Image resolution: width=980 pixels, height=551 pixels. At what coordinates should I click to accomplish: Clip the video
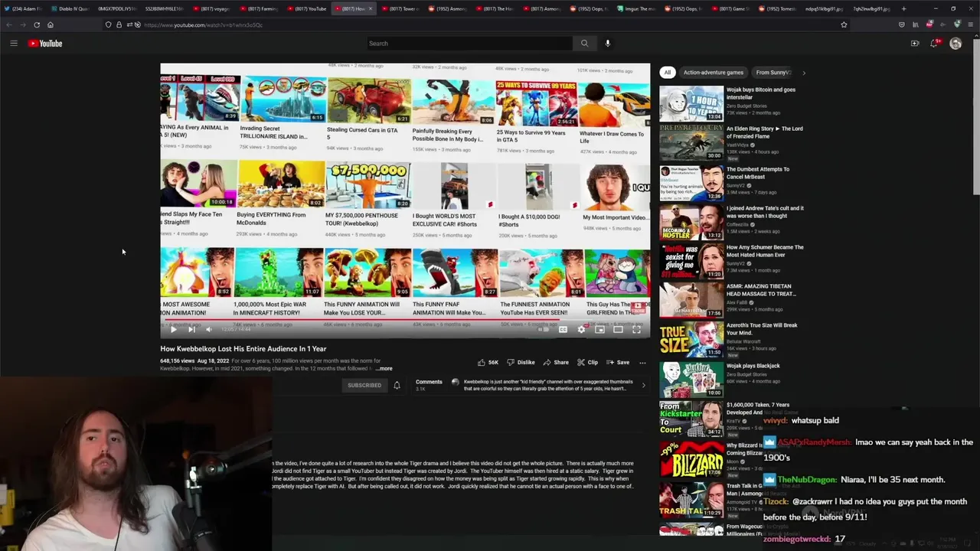(x=587, y=363)
